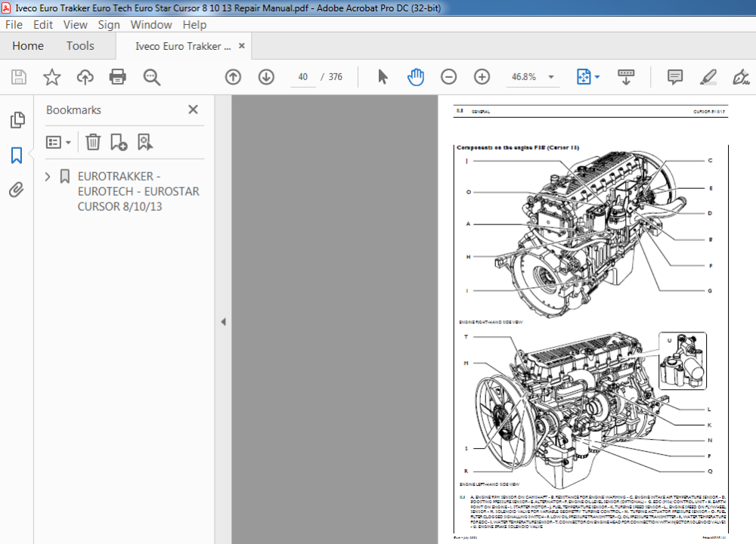This screenshot has width=756, height=544.
Task: Toggle the attachments paperclip pane
Action: [x=17, y=190]
